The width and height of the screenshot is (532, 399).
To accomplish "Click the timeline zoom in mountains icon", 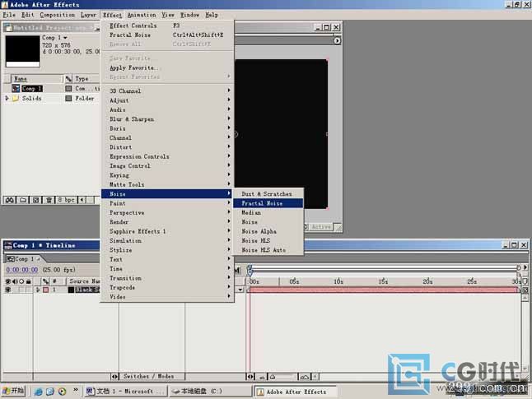I will (x=305, y=377).
